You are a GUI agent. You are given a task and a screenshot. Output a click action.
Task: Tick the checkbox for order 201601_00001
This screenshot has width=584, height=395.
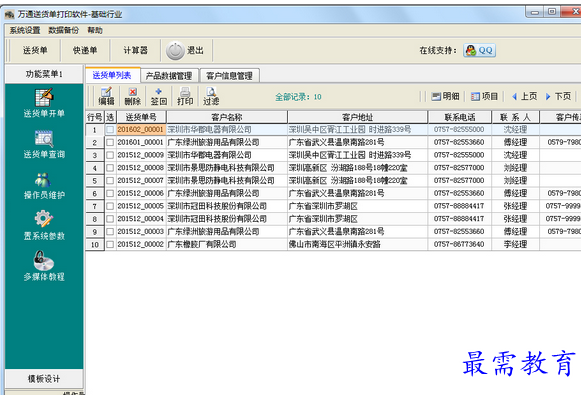coord(110,142)
